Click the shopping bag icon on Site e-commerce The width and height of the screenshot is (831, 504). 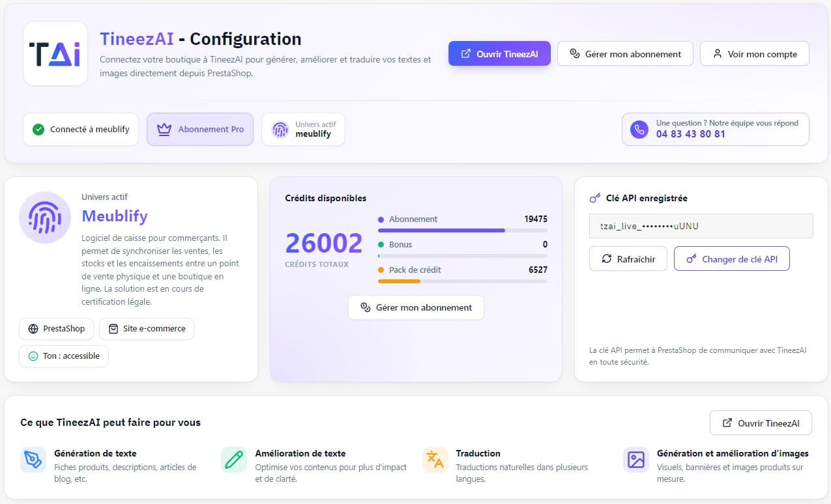113,329
